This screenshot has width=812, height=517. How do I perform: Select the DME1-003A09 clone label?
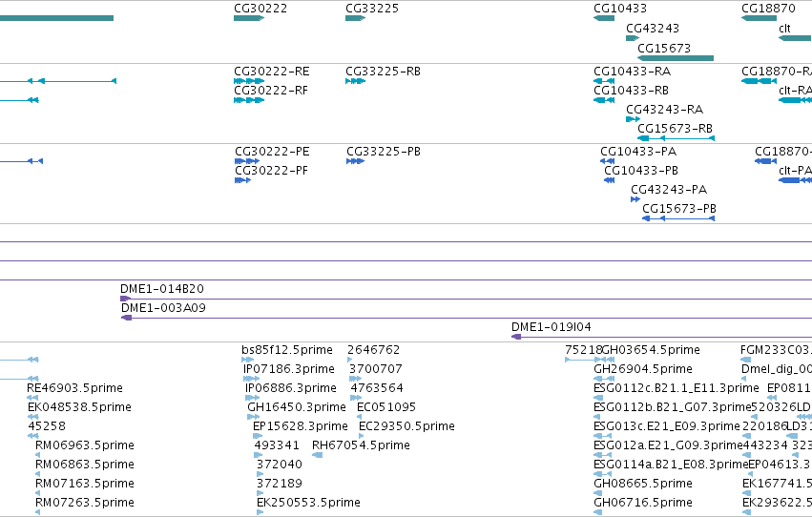pyautogui.click(x=164, y=308)
